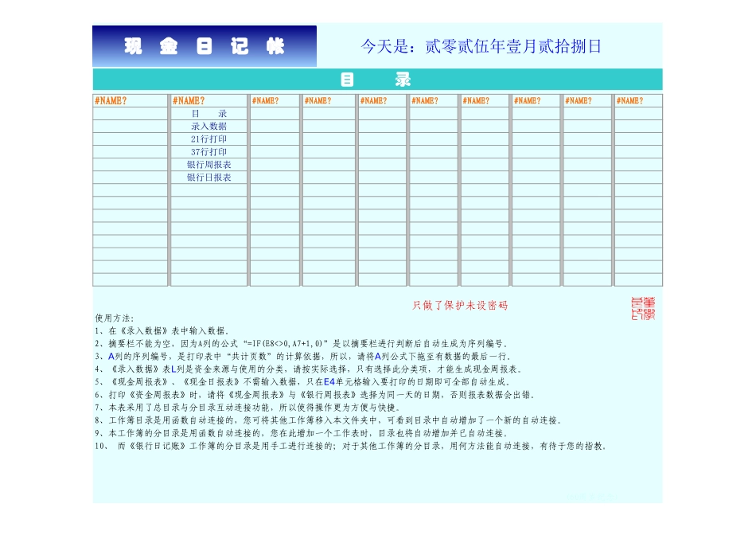Select the 现金日记帐 title banner
The width and height of the screenshot is (756, 535).
coord(203,45)
